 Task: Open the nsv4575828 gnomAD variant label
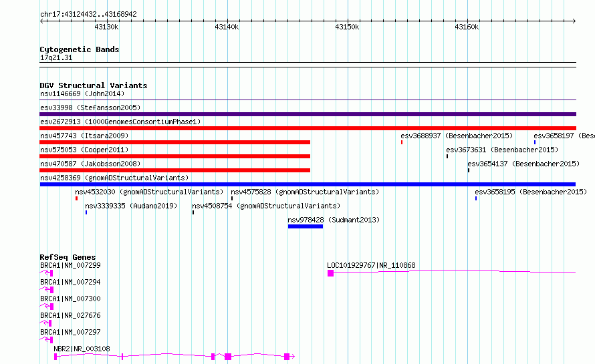(x=305, y=192)
